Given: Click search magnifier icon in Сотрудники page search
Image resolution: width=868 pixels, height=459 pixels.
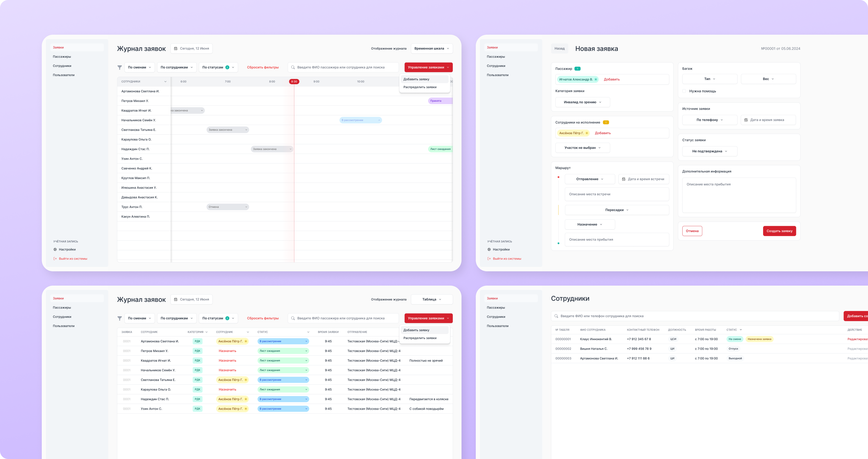Looking at the screenshot, I should (556, 316).
